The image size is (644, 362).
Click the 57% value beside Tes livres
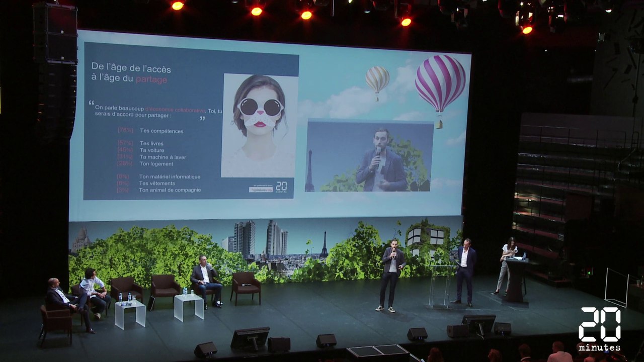(x=125, y=144)
